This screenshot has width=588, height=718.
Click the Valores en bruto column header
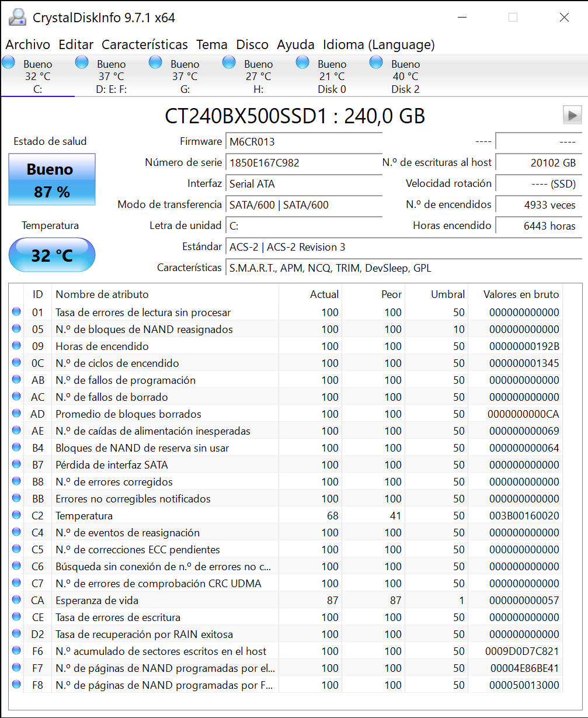pos(521,294)
